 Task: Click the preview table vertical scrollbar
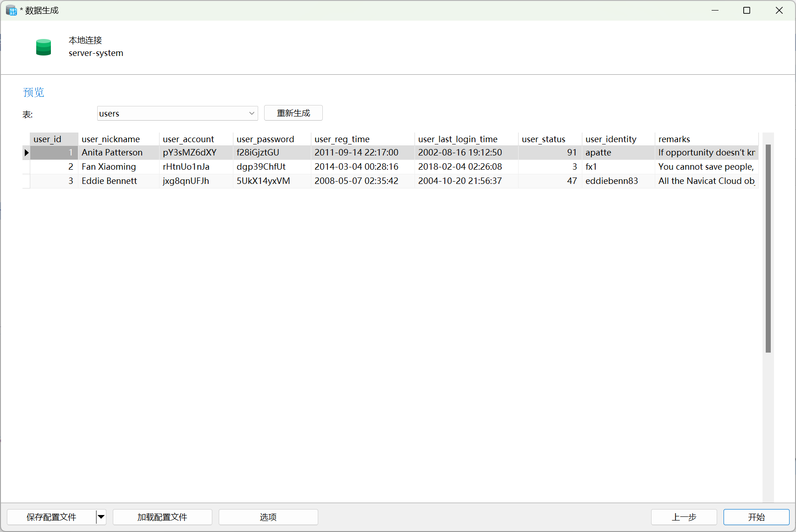(x=768, y=249)
